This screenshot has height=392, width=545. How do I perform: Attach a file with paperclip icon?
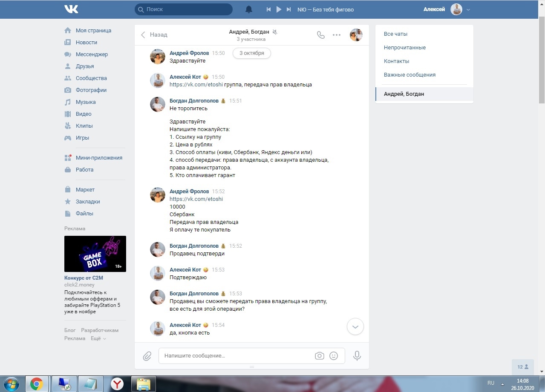click(x=147, y=356)
